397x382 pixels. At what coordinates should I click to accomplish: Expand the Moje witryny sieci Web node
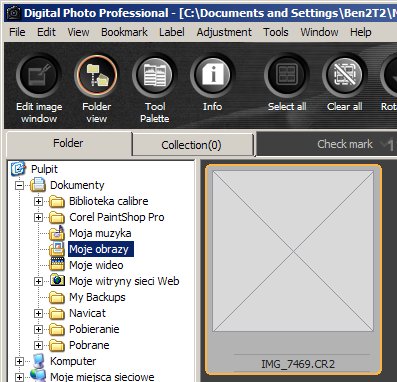point(38,281)
